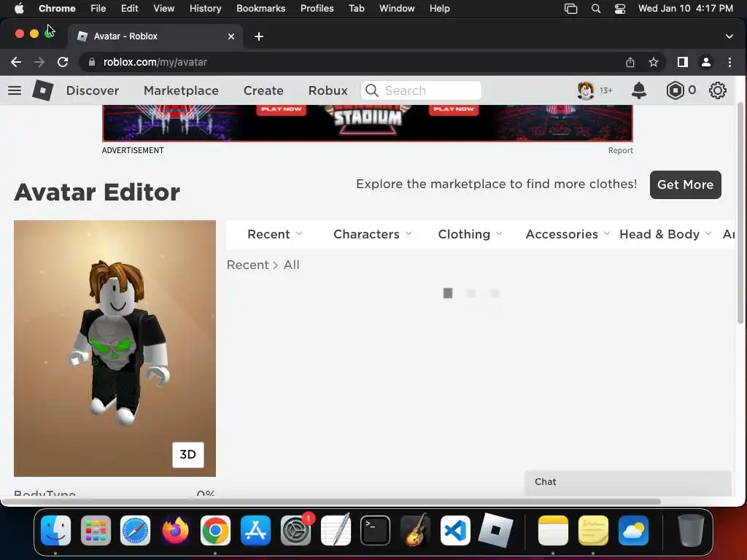Image resolution: width=747 pixels, height=560 pixels.
Task: Expand the Head & Body dropdown
Action: [665, 234]
